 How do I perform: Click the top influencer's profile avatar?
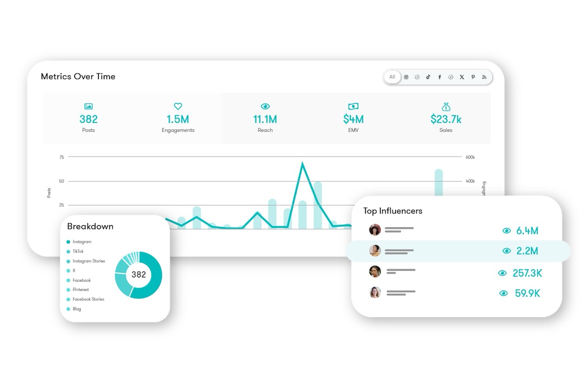pos(375,230)
